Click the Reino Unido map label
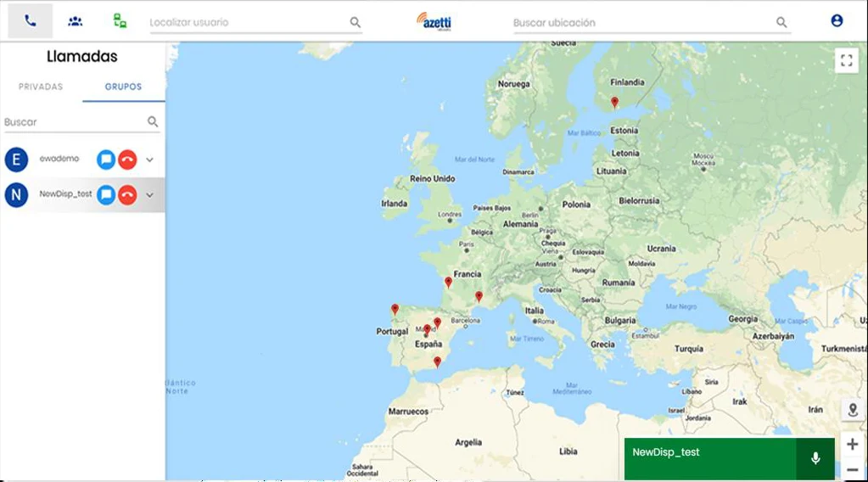This screenshot has width=868, height=482. click(x=433, y=179)
